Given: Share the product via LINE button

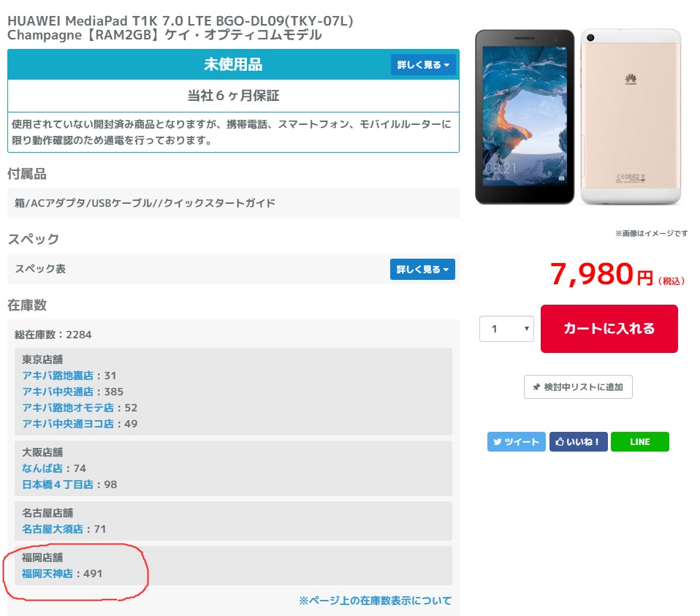Looking at the screenshot, I should (x=640, y=441).
